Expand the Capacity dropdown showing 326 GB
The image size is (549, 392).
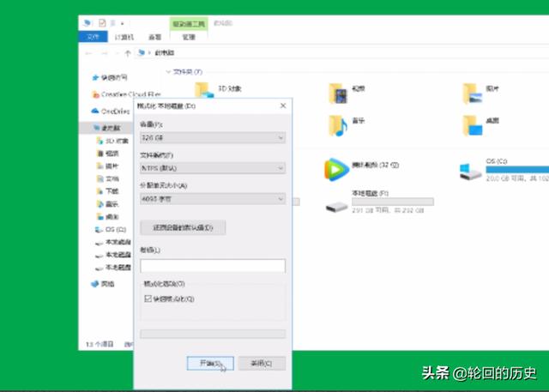coord(212,138)
